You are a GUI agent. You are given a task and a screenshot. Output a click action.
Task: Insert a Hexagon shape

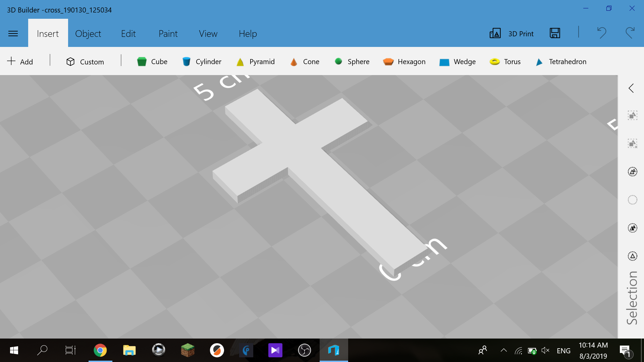[404, 62]
